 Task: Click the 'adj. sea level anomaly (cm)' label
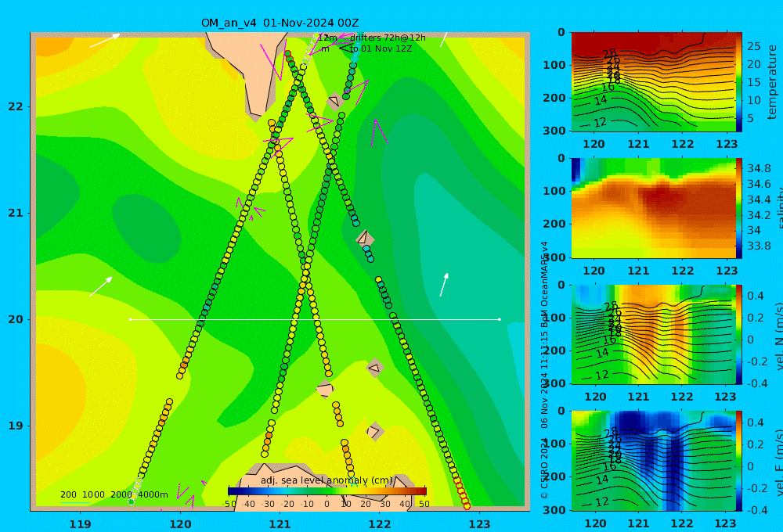(327, 480)
